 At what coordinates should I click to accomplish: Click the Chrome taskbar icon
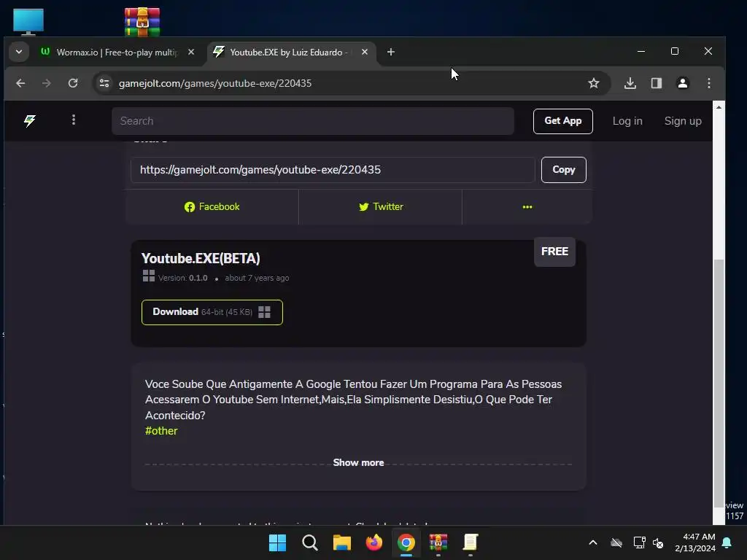[406, 542]
